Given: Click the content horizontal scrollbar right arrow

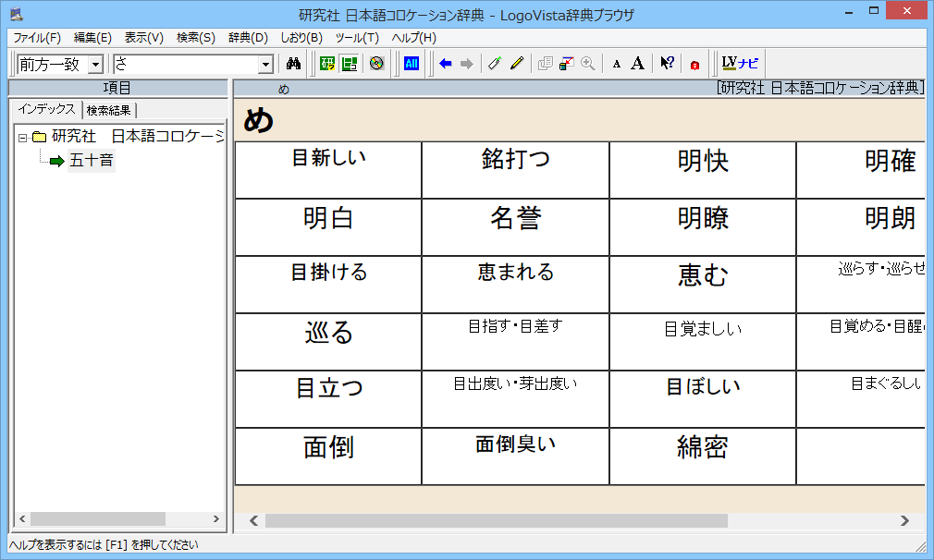Looking at the screenshot, I should point(905,521).
